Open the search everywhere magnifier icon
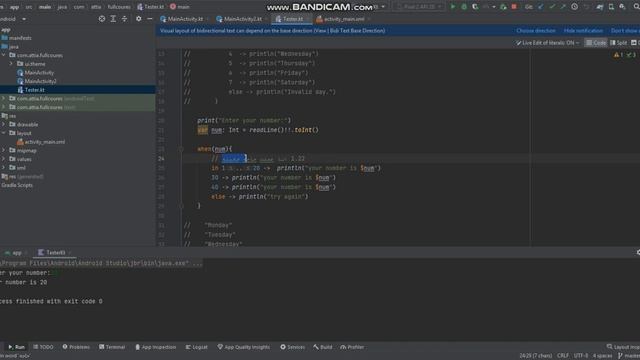 coord(637,7)
